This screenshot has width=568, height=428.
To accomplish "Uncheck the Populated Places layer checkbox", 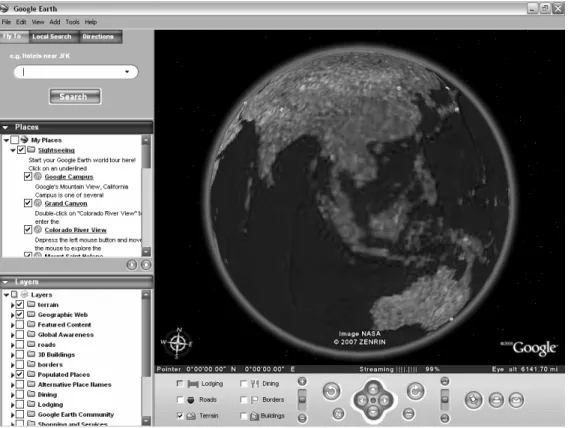I will point(20,374).
